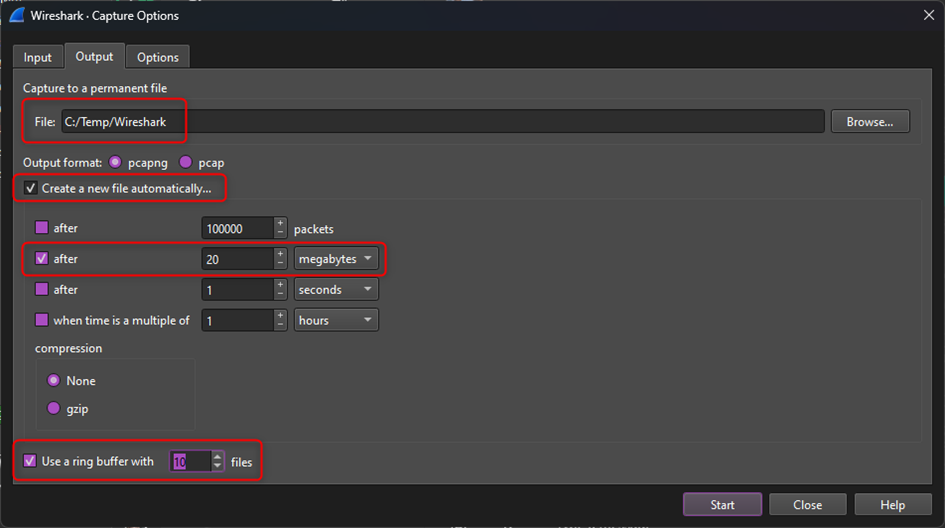Click the Browse... button
945x528 pixels.
(x=870, y=122)
